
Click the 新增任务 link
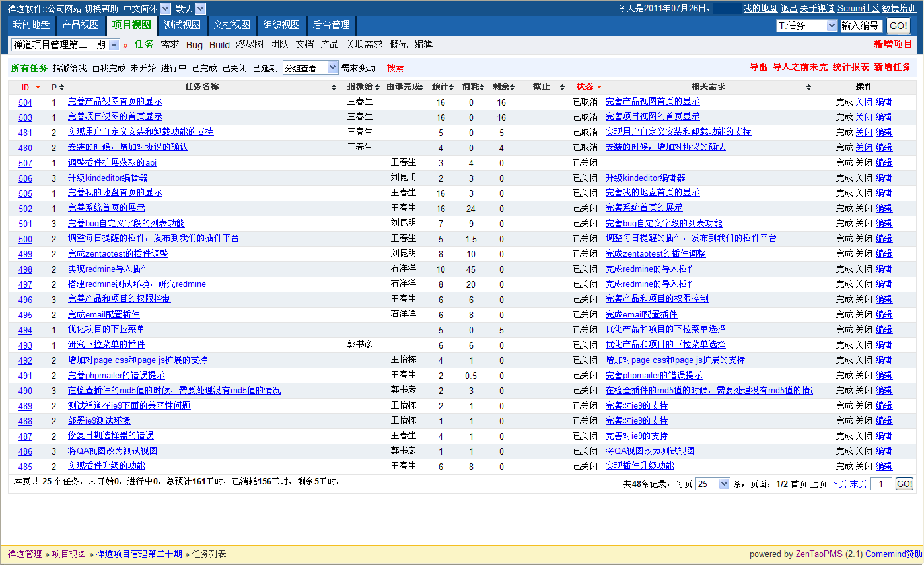pyautogui.click(x=892, y=67)
